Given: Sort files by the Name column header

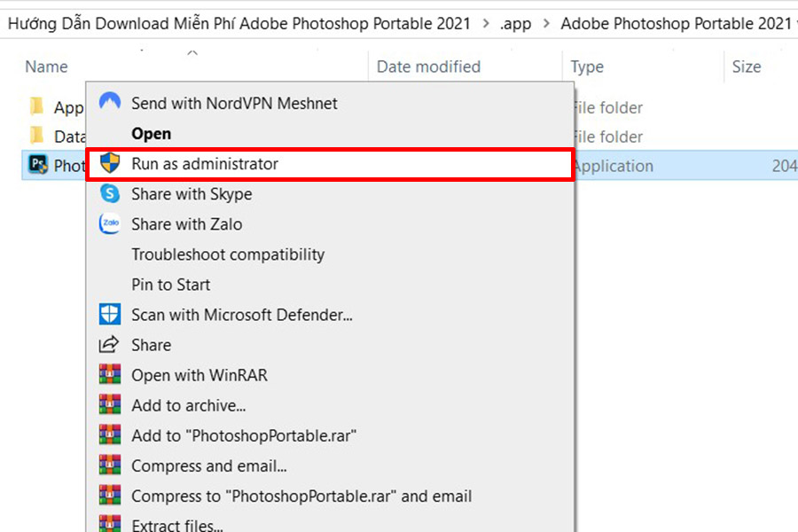Looking at the screenshot, I should click(x=46, y=66).
